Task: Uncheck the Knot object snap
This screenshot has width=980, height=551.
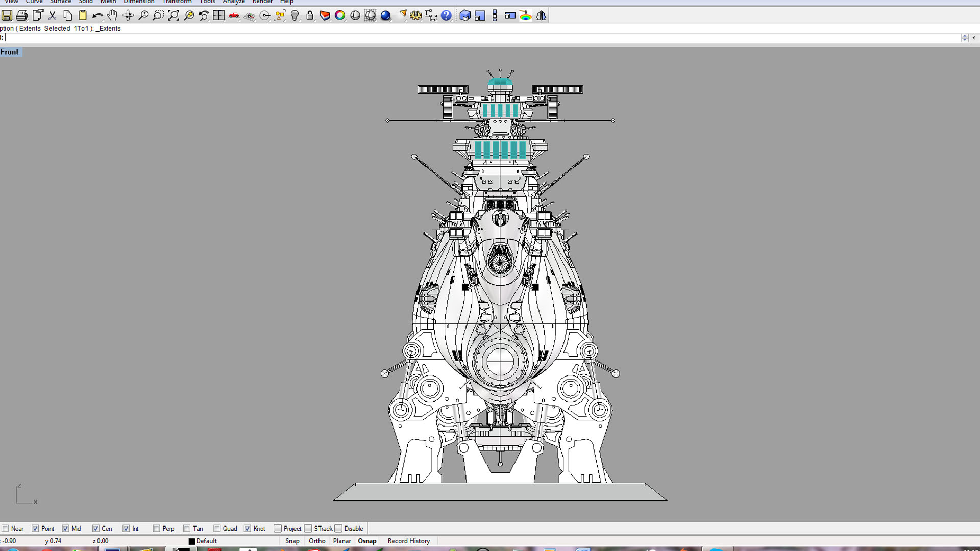Action: [248, 529]
